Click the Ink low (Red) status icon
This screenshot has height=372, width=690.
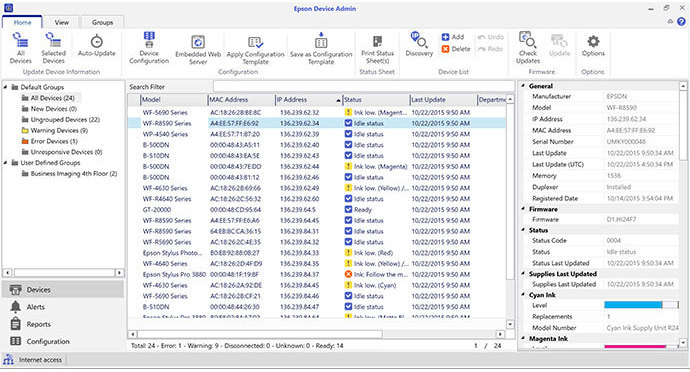tap(348, 253)
